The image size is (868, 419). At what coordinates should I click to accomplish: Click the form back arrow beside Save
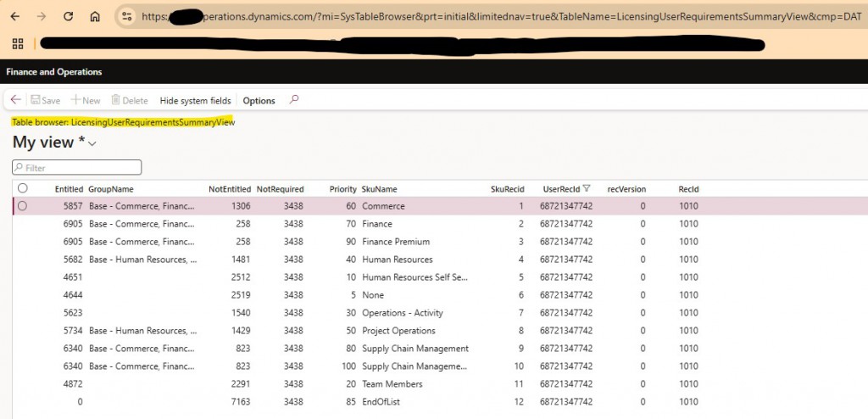15,100
